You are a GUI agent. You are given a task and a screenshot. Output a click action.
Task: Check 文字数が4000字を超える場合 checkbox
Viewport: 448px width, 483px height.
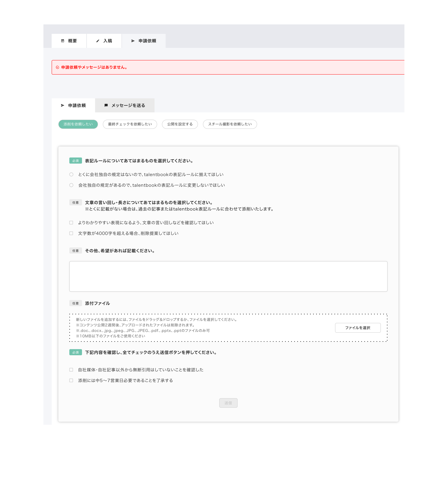pos(71,233)
